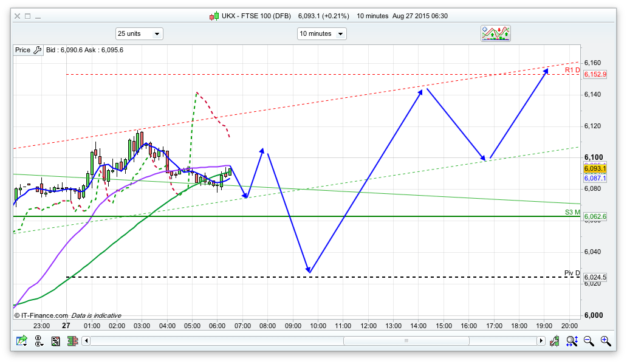Expand the 25 units dropdown

[139, 34]
